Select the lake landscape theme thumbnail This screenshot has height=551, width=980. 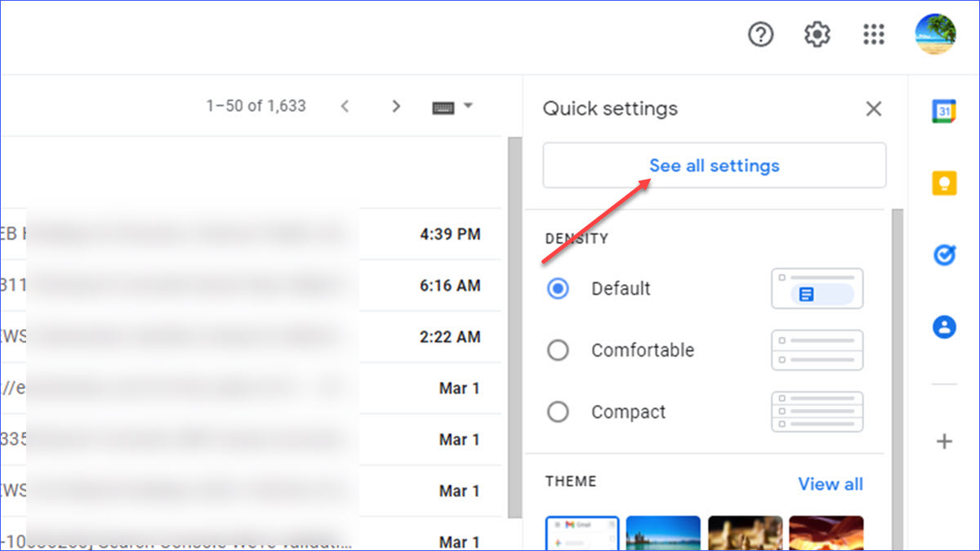tap(662, 533)
